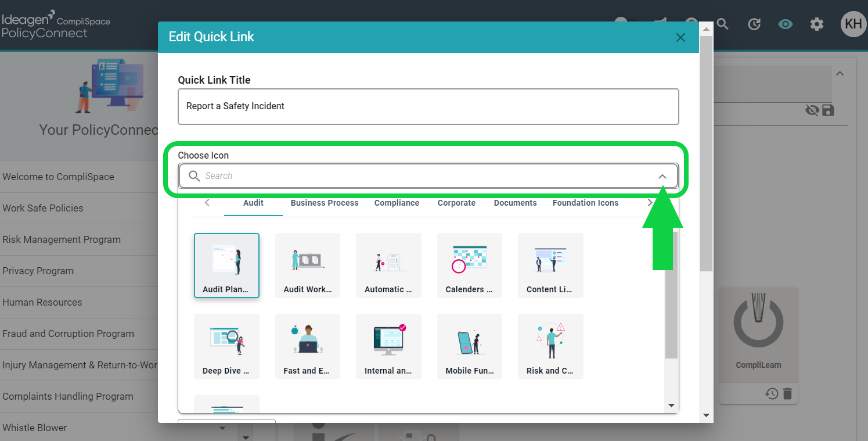Focus the Quick Link Title field
Image resolution: width=868 pixels, height=441 pixels.
point(428,106)
